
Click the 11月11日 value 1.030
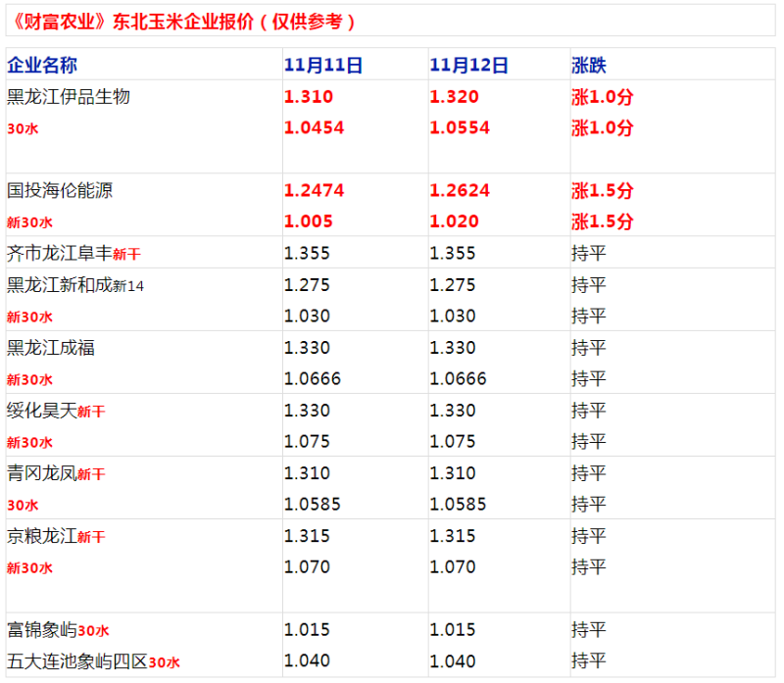tap(307, 316)
